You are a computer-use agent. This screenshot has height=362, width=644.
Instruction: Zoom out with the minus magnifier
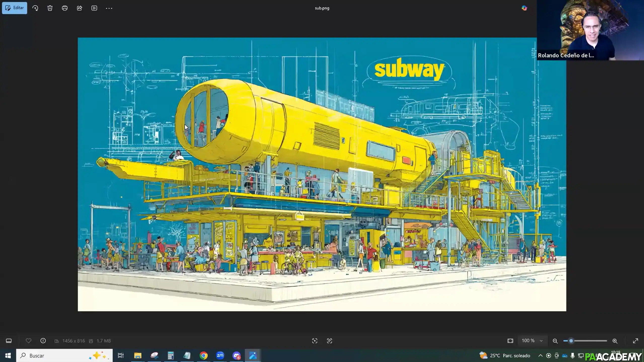tap(555, 341)
